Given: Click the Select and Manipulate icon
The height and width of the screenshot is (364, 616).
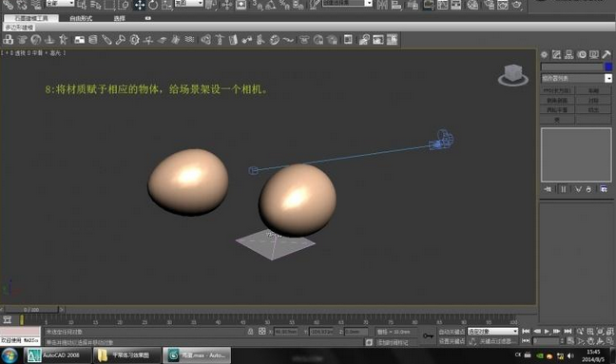Looking at the screenshot, I should tap(226, 5).
